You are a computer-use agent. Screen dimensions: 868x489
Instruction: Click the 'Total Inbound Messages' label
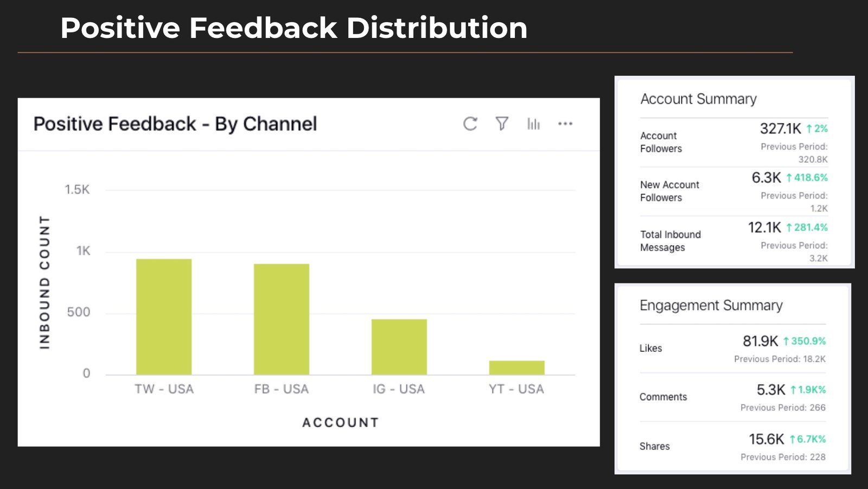[670, 241]
